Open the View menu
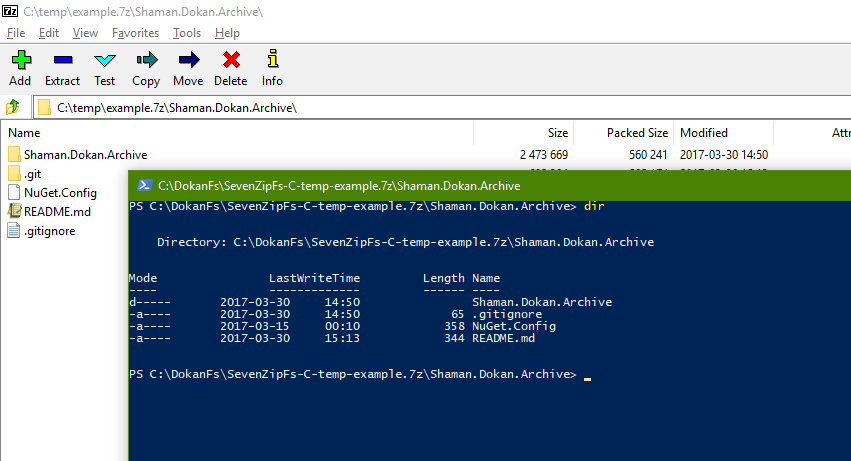This screenshot has height=461, width=851. coord(85,33)
